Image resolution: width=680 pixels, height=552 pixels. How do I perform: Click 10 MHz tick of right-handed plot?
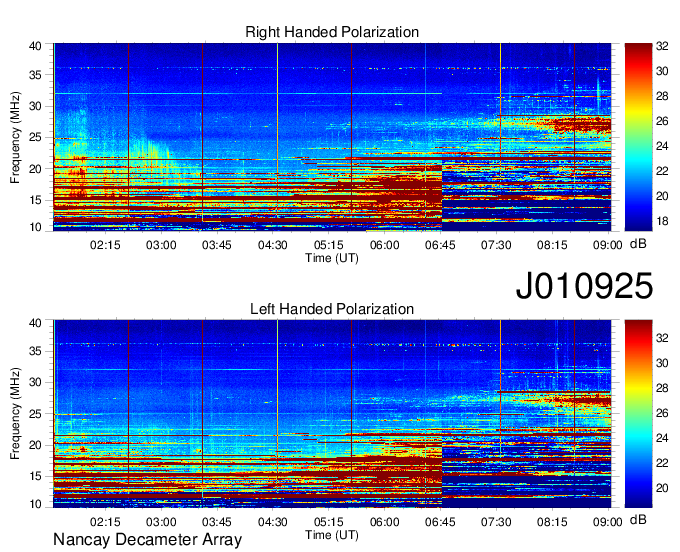(36, 227)
